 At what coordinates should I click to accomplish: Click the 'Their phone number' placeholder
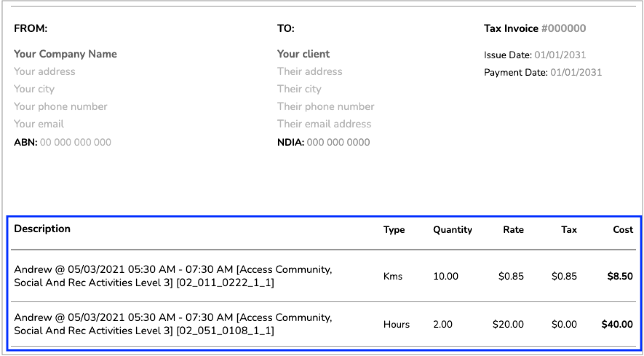326,106
